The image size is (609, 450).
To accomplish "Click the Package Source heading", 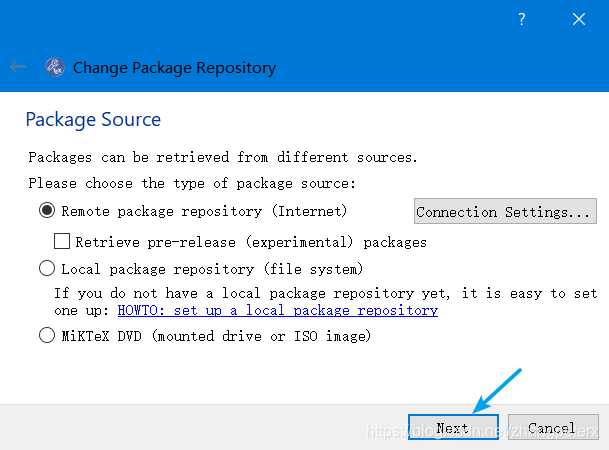I will pyautogui.click(x=93, y=119).
